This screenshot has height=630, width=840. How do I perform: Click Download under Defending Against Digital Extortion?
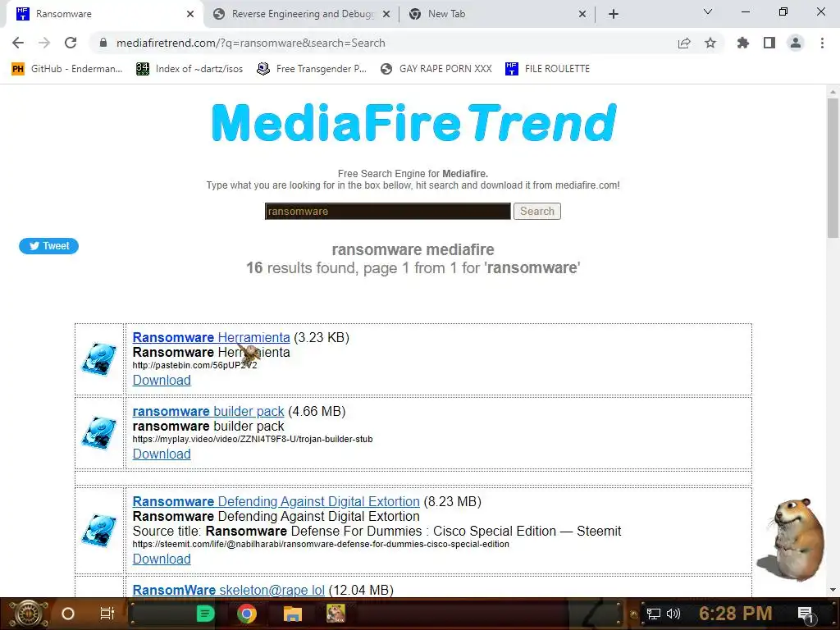pyautogui.click(x=162, y=559)
